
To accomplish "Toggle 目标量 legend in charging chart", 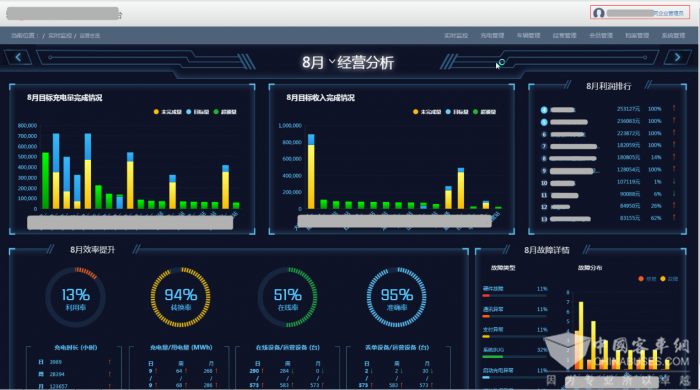I will point(198,112).
